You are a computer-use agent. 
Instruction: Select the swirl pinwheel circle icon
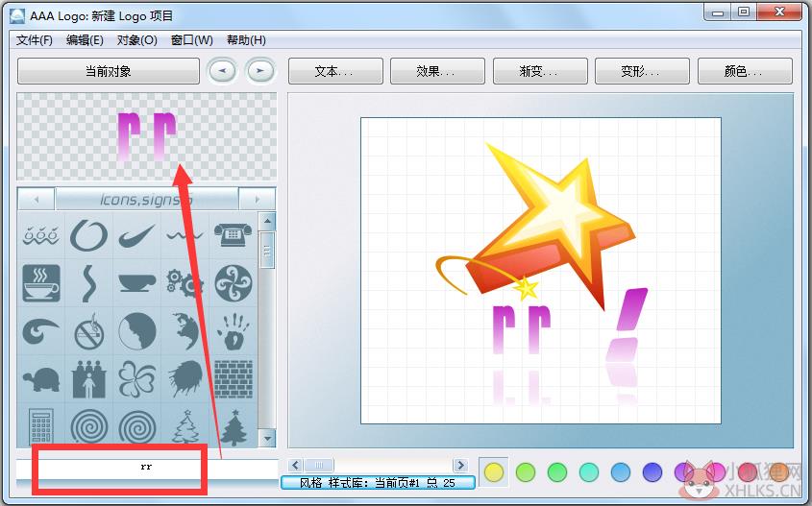pyautogui.click(x=234, y=283)
